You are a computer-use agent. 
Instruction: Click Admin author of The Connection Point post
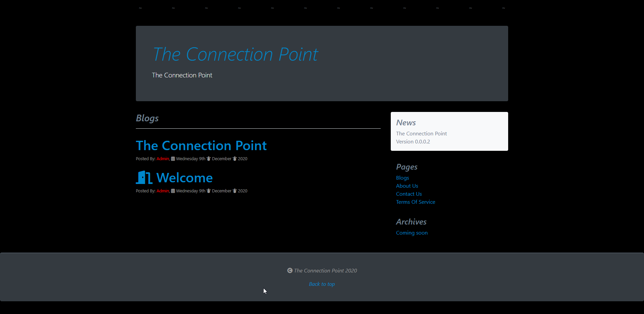pos(163,159)
